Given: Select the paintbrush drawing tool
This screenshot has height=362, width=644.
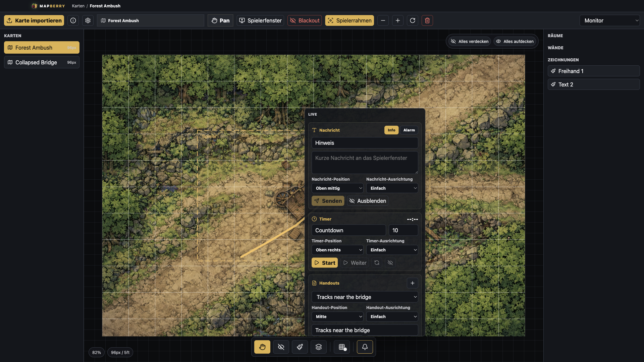Looking at the screenshot, I should [300, 347].
